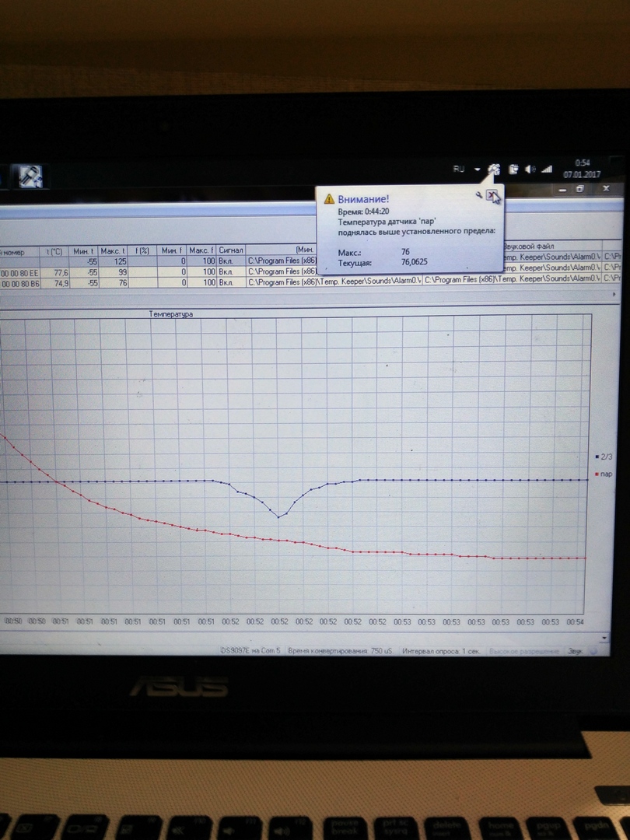This screenshot has height=840, width=630.
Task: Click Звук in the status bar
Action: pos(575,652)
